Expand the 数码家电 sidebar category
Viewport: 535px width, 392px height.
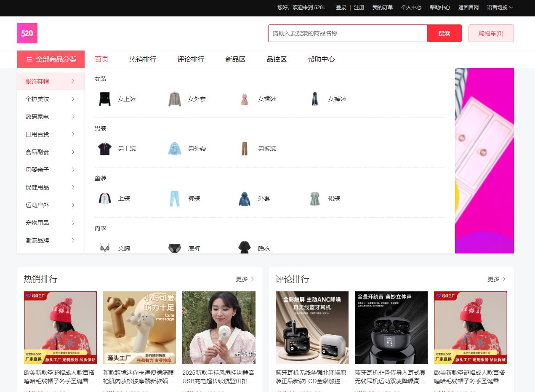point(51,117)
